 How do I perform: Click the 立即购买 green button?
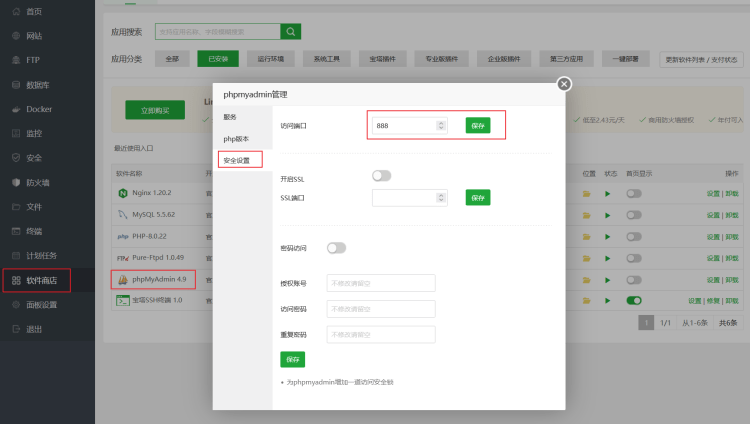pos(155,110)
